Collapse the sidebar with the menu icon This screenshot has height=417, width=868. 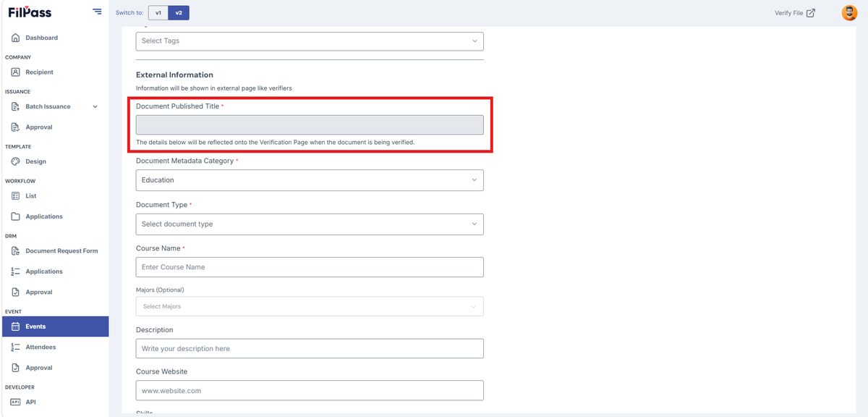click(x=97, y=12)
